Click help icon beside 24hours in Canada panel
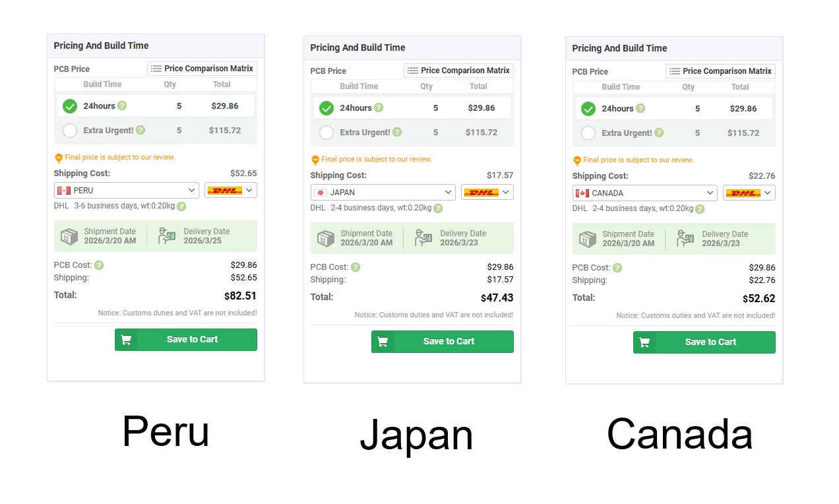The height and width of the screenshot is (504, 839). pyautogui.click(x=640, y=108)
